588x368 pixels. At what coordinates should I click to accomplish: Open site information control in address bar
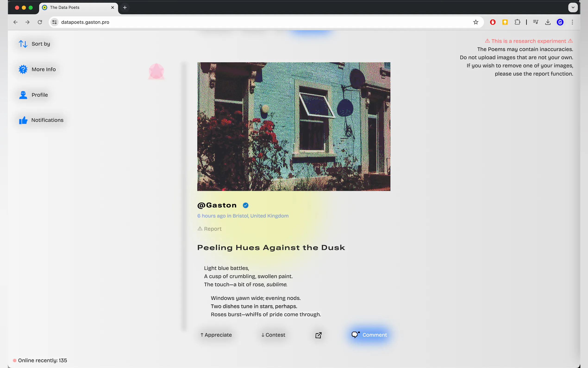(x=54, y=22)
